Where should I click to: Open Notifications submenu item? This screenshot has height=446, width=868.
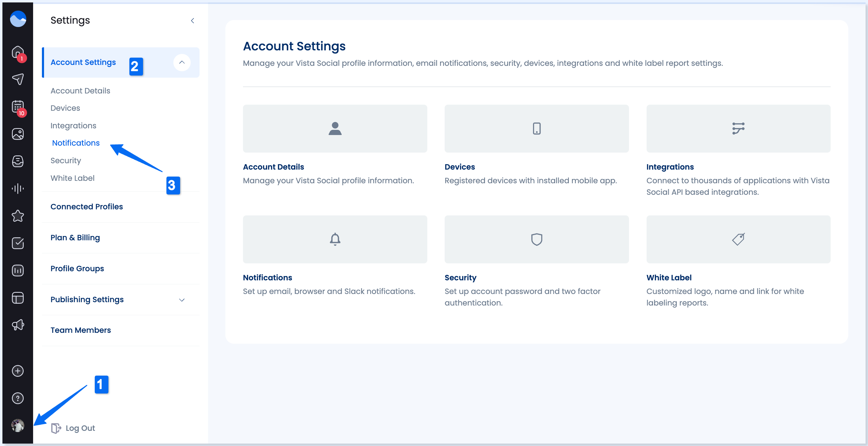(x=76, y=143)
